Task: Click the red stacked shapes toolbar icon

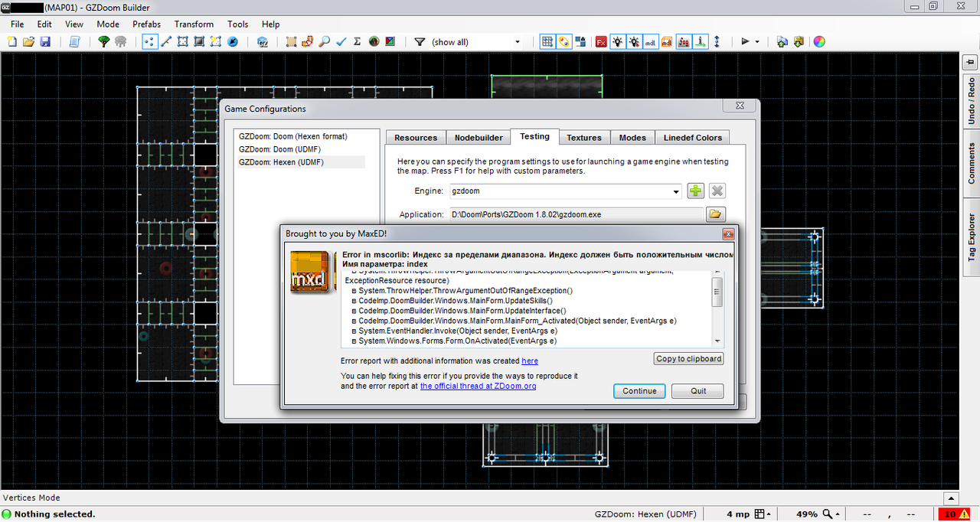Action: click(308, 42)
